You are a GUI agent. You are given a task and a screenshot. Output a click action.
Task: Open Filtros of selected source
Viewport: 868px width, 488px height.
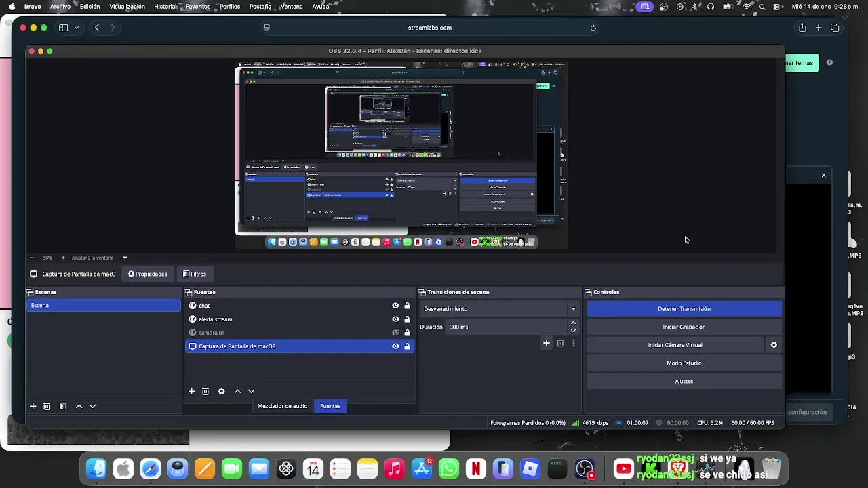[x=195, y=274]
